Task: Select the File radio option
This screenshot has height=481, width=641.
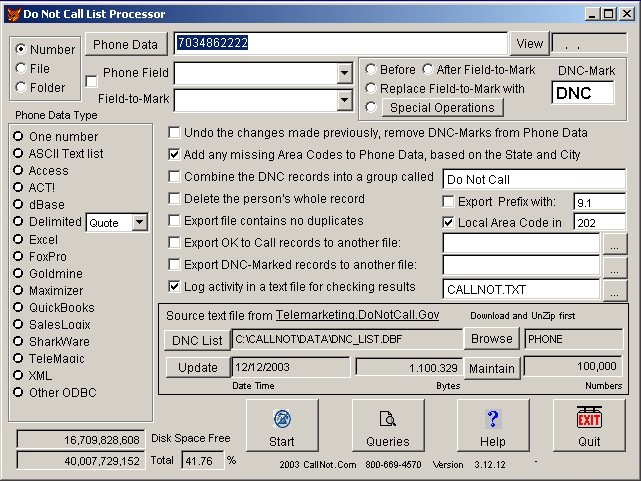Action: click(x=21, y=68)
